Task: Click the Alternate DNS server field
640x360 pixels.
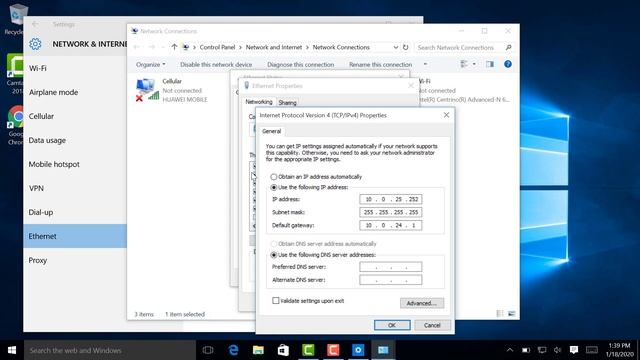Action: [391, 280]
